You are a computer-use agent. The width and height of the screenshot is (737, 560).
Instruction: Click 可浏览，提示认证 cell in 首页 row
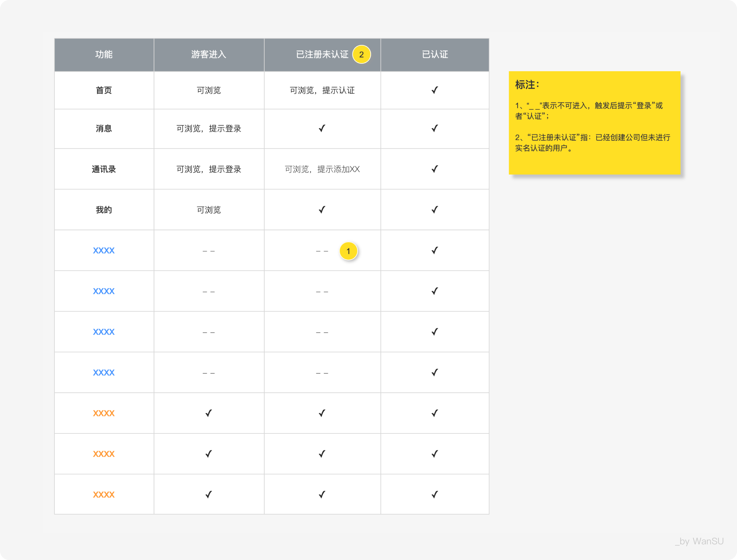tap(322, 90)
